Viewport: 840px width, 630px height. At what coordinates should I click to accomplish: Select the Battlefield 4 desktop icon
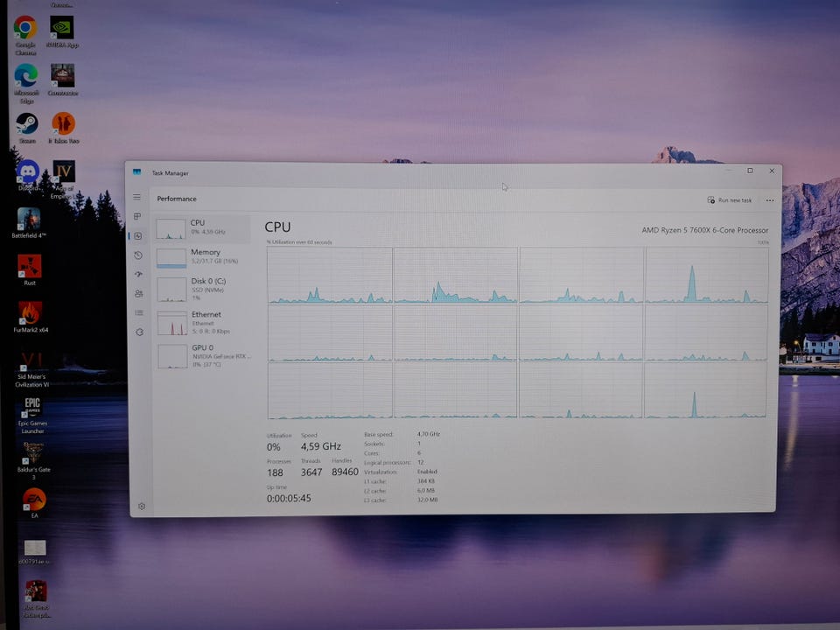click(x=29, y=223)
